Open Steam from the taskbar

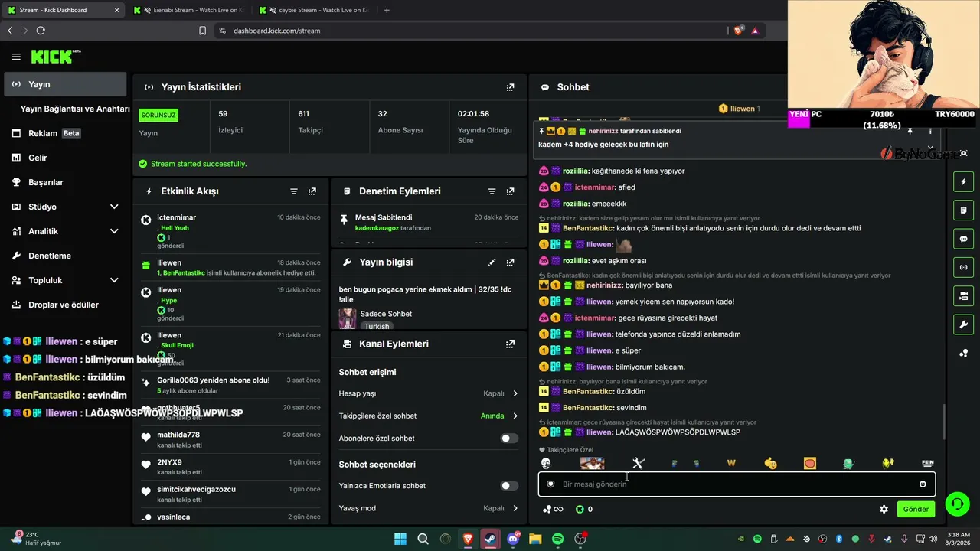[x=490, y=539]
